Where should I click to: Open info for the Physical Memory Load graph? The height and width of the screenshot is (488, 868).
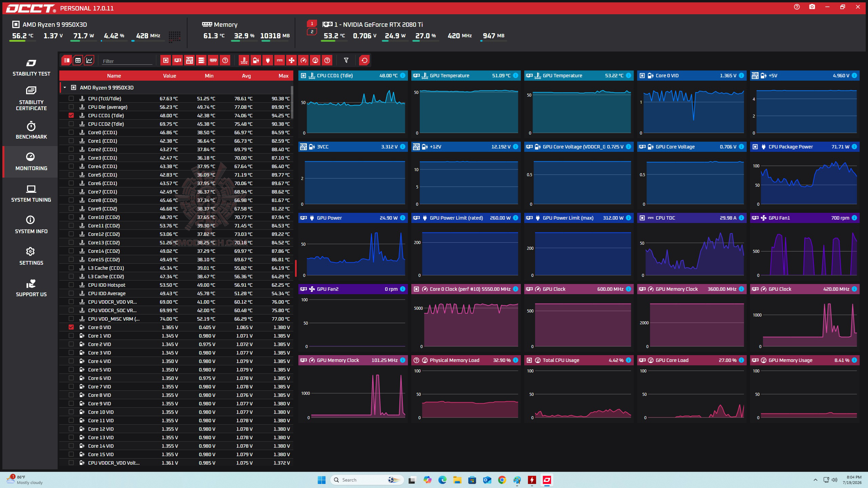(x=516, y=360)
